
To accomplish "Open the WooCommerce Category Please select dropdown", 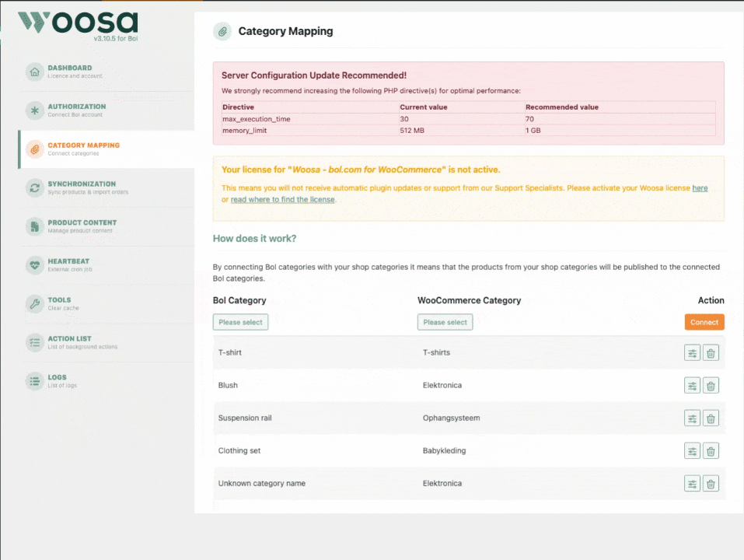I will pyautogui.click(x=445, y=322).
